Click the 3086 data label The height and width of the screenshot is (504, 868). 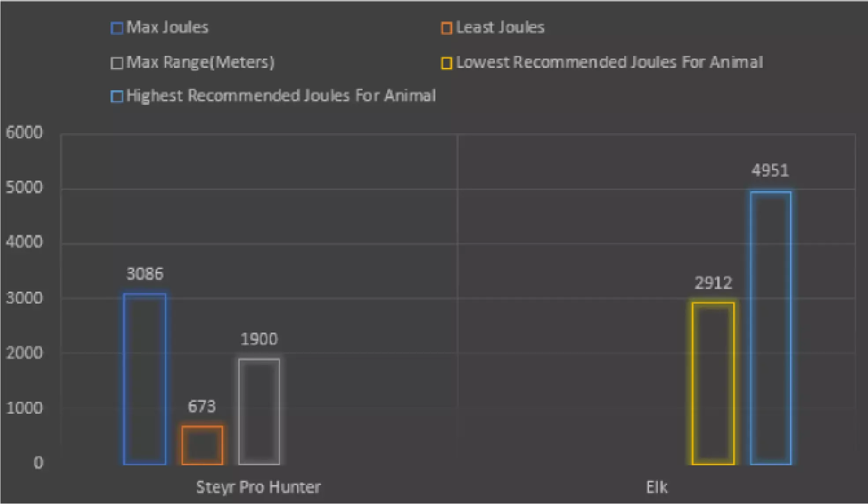(x=145, y=274)
